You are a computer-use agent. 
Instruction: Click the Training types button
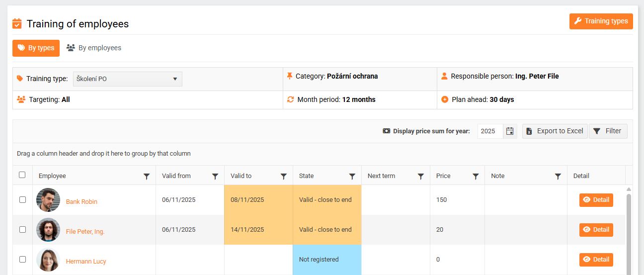coord(601,21)
